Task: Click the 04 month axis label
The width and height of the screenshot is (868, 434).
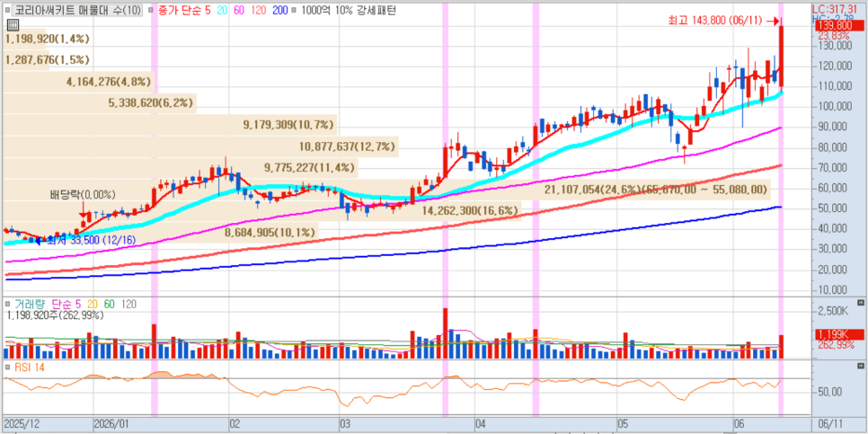Action: point(480,425)
